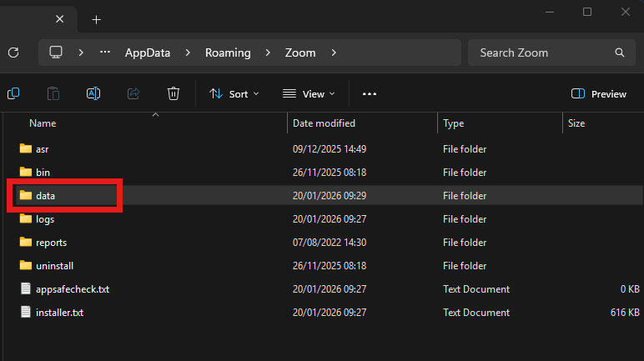Click the Rename icon in toolbar
Image resolution: width=644 pixels, height=361 pixels.
[x=93, y=93]
